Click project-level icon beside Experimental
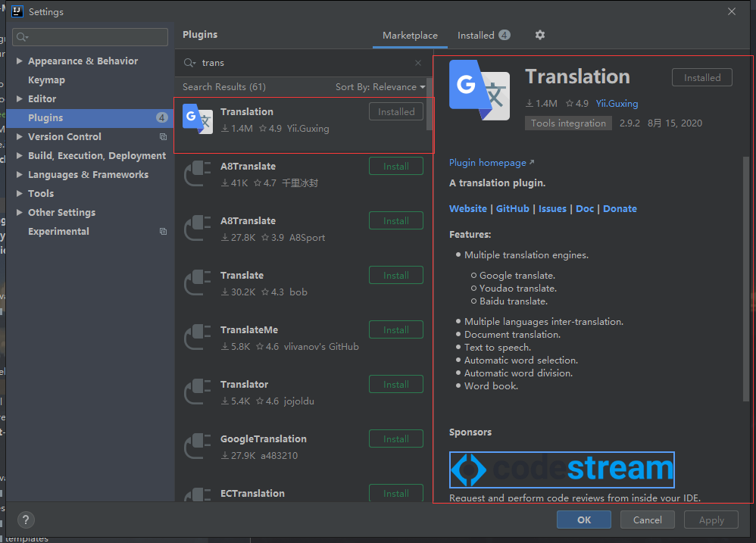 [163, 231]
